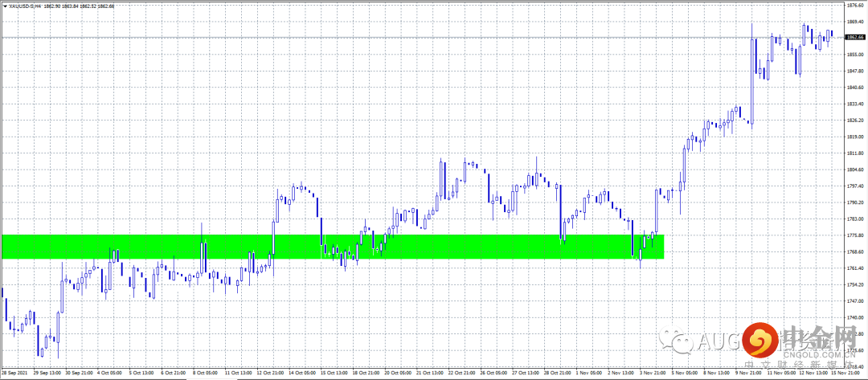Click the 1840.60 price scale label
Viewport: 868px width, 380px height.
(854, 88)
